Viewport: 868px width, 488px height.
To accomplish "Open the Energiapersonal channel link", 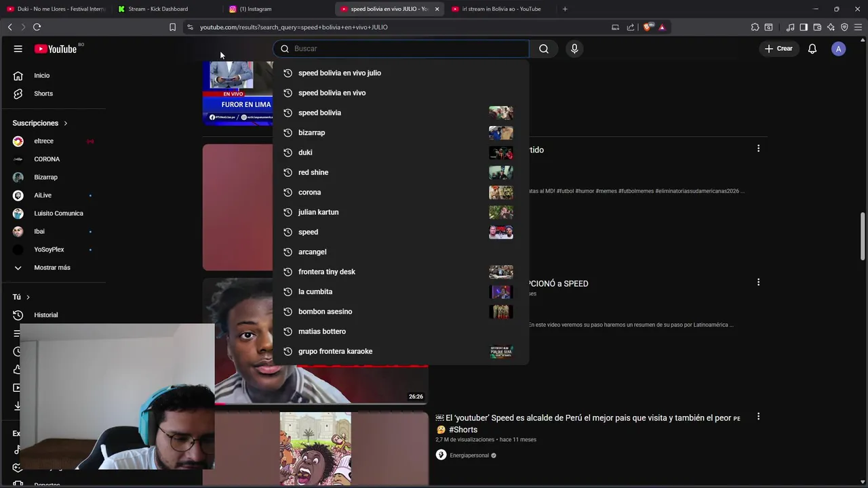I will coord(469,455).
